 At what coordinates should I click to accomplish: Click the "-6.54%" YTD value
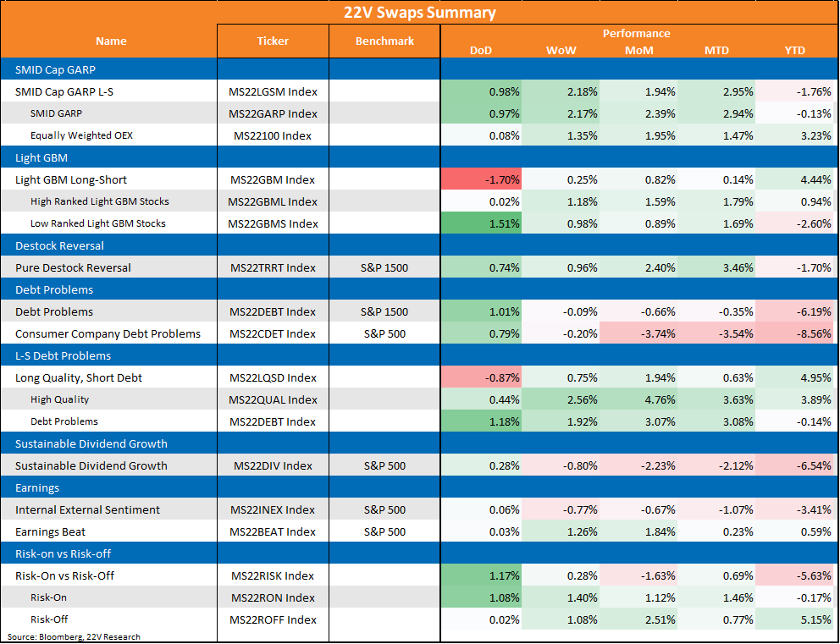click(x=794, y=465)
